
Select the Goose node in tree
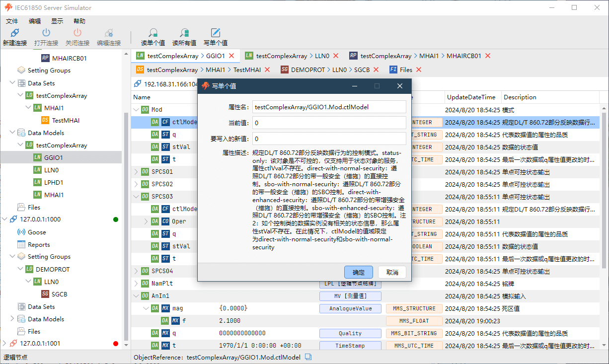[x=37, y=232]
